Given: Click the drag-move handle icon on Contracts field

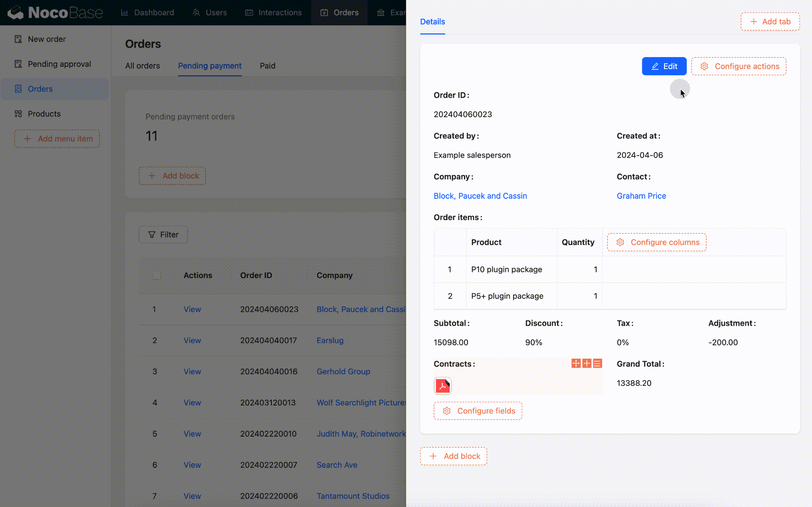Looking at the screenshot, I should click(x=576, y=364).
